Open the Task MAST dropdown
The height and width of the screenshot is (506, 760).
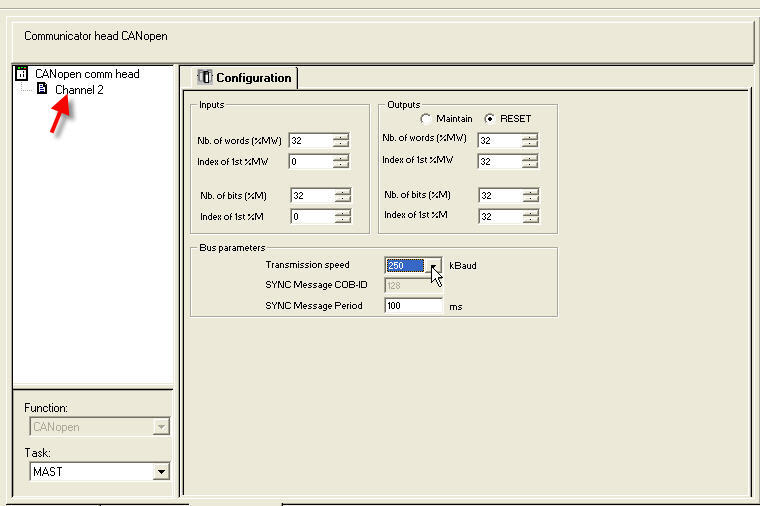tap(161, 471)
